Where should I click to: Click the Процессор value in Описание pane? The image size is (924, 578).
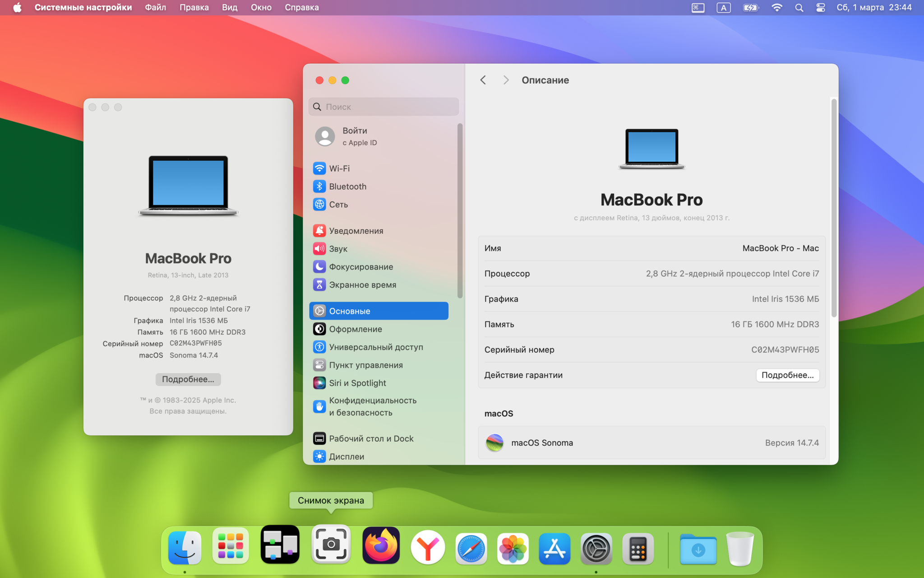[732, 274]
